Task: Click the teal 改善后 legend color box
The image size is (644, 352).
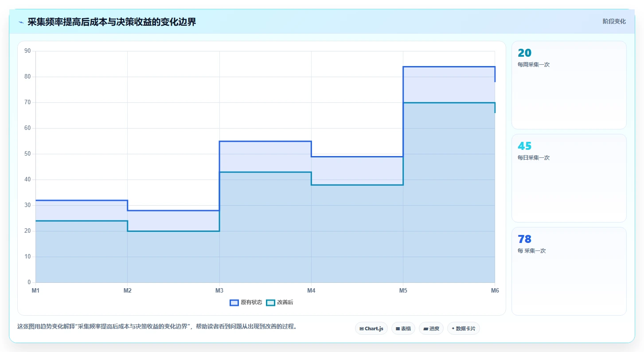Action: 271,302
